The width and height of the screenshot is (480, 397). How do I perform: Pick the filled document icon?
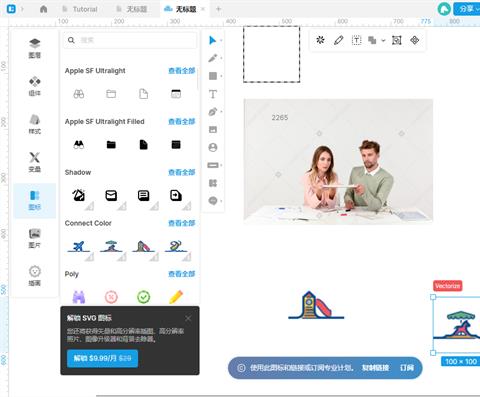143,145
